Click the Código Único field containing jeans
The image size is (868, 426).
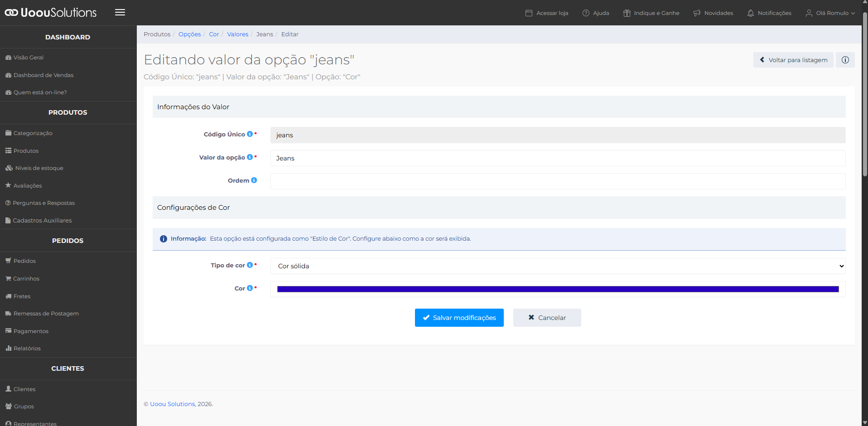tap(558, 135)
